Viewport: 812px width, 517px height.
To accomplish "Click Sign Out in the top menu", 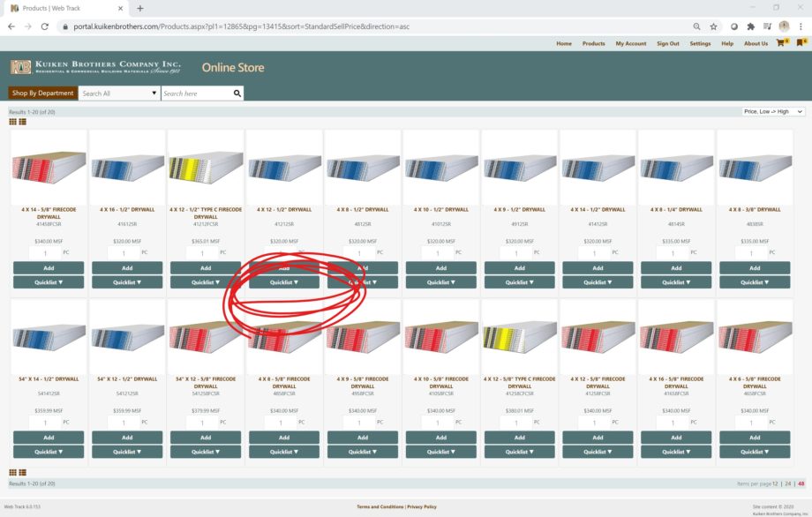I will pos(668,43).
